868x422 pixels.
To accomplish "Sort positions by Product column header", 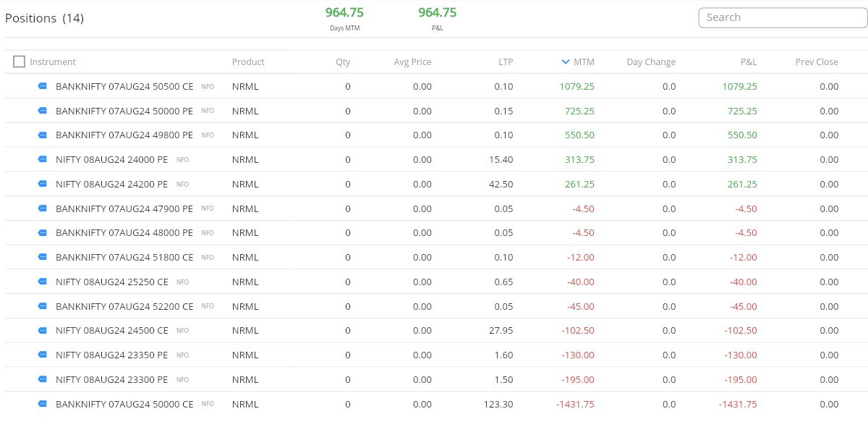I will pos(248,62).
